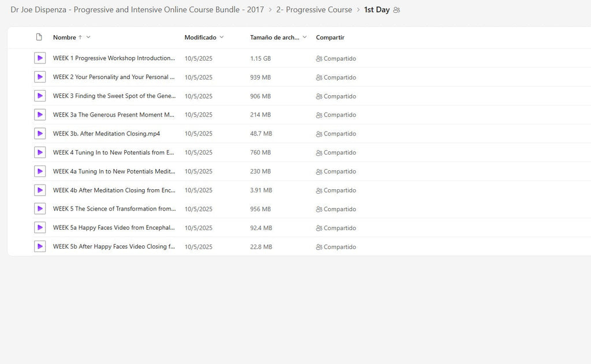Open Tamaño de archivo column dropdown

pyautogui.click(x=305, y=37)
